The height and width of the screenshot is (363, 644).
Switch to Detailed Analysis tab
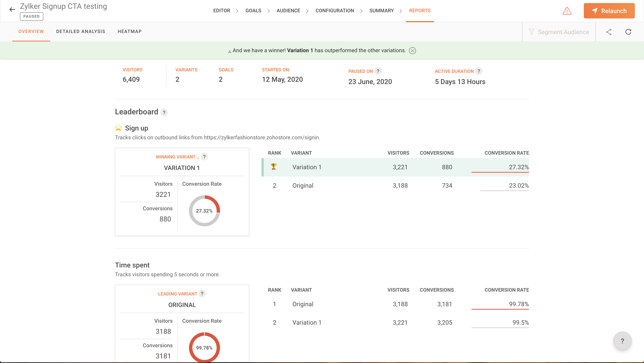pos(80,31)
